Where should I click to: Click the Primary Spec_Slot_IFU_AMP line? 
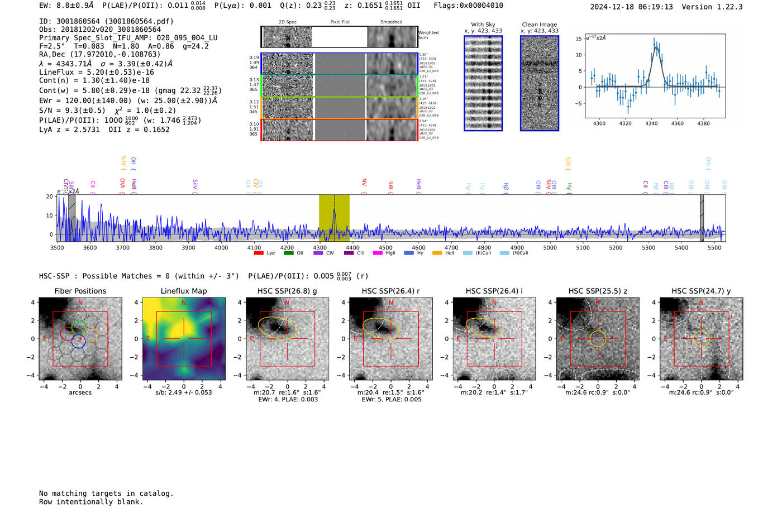pyautogui.click(x=128, y=38)
